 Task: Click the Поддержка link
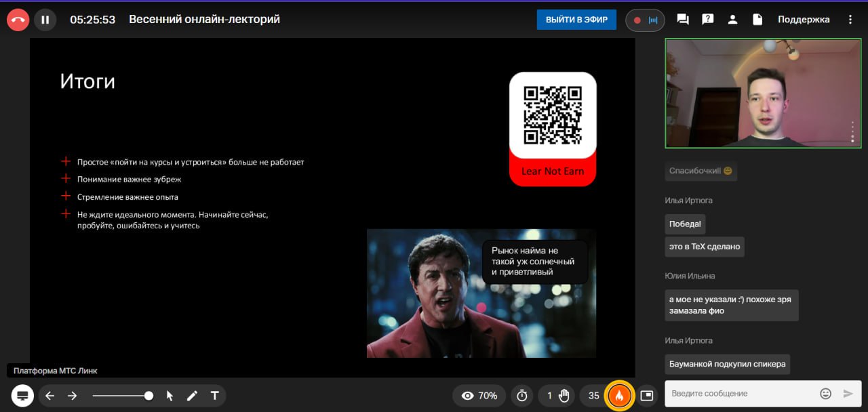pos(804,20)
